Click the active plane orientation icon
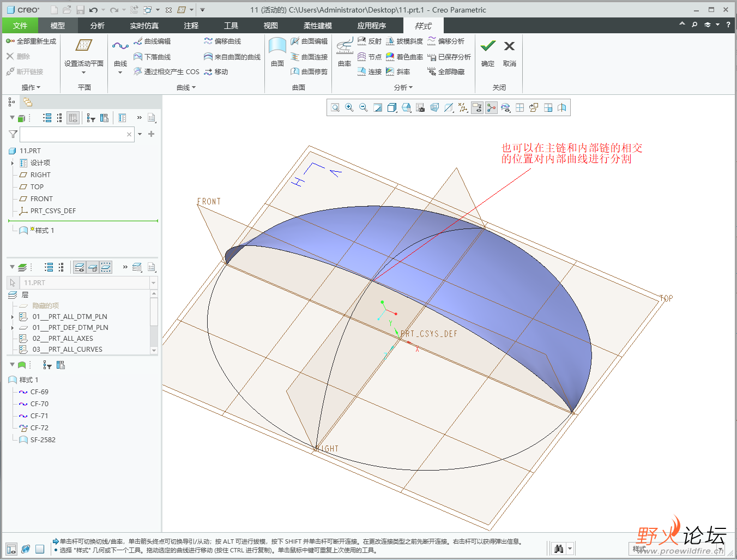This screenshot has width=737, height=560. pyautogui.click(x=534, y=107)
